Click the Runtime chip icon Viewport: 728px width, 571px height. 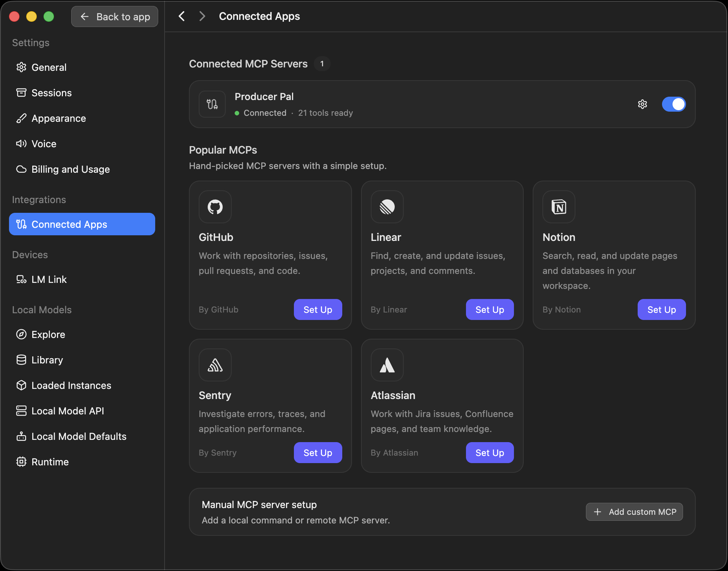coord(21,462)
